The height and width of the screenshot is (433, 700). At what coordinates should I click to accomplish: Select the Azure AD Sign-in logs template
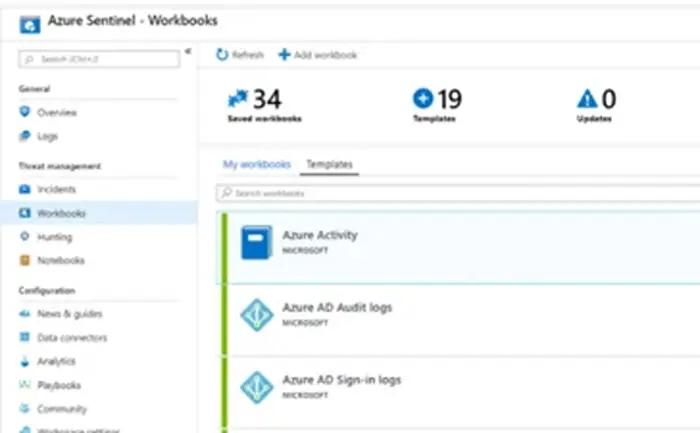click(x=458, y=392)
